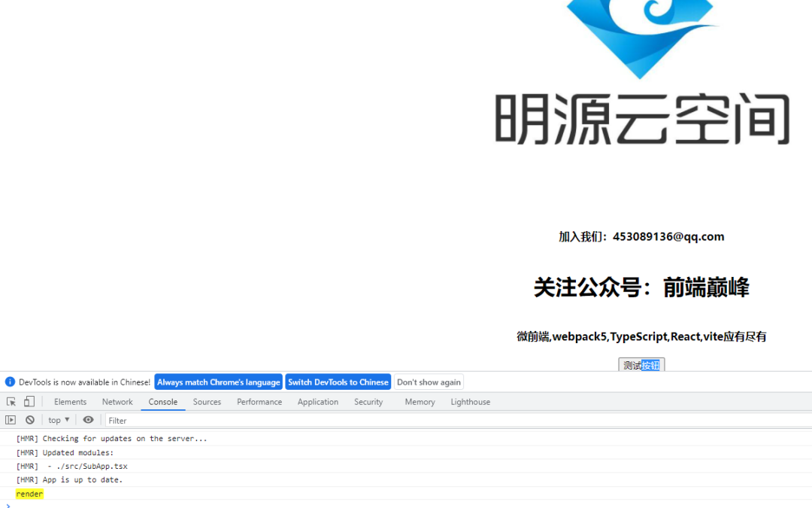The width and height of the screenshot is (812, 508).
Task: Click Always match Chrome's language button
Action: (x=219, y=382)
